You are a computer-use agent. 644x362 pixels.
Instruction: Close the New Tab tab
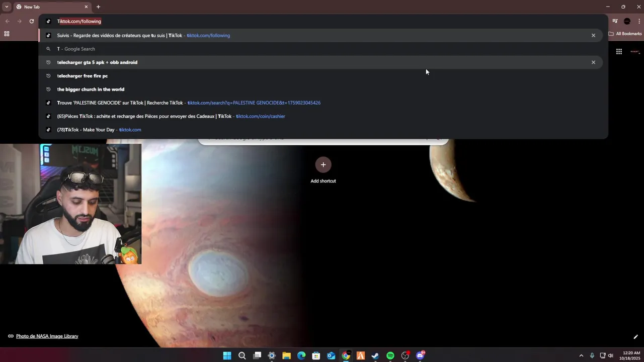(86, 7)
